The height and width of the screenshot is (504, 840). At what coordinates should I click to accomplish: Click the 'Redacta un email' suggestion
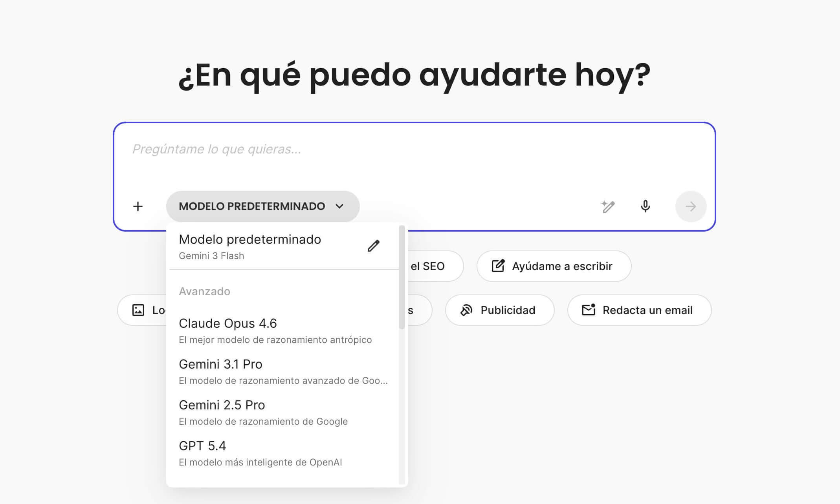(x=639, y=310)
